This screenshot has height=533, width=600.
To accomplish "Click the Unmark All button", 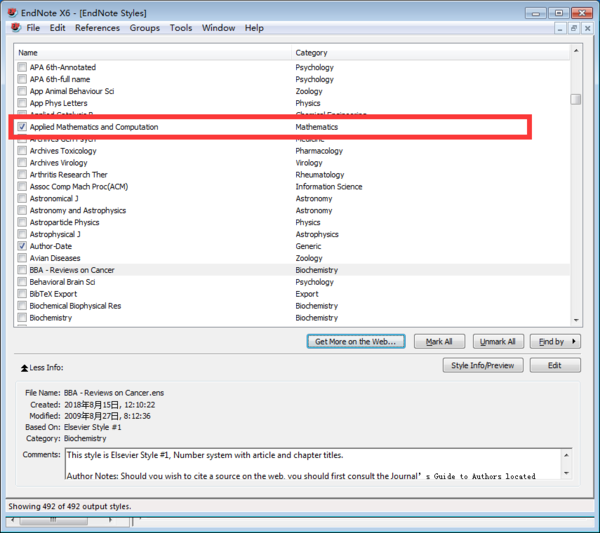I will coord(497,341).
